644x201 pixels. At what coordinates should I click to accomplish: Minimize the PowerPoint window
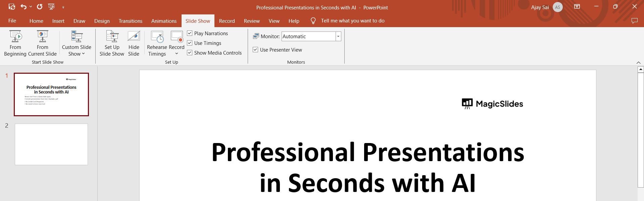tap(596, 7)
